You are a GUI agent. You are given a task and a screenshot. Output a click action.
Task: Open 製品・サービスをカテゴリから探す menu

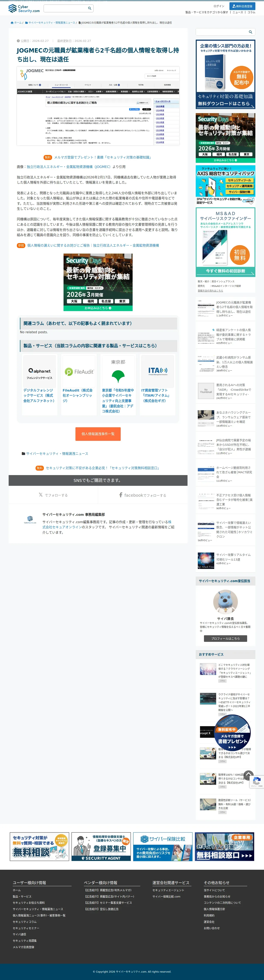206,12
